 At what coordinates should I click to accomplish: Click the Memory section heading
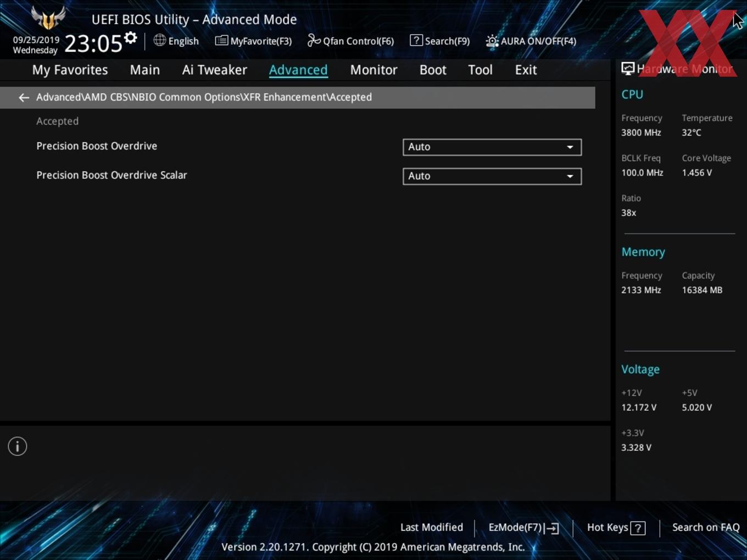(643, 252)
